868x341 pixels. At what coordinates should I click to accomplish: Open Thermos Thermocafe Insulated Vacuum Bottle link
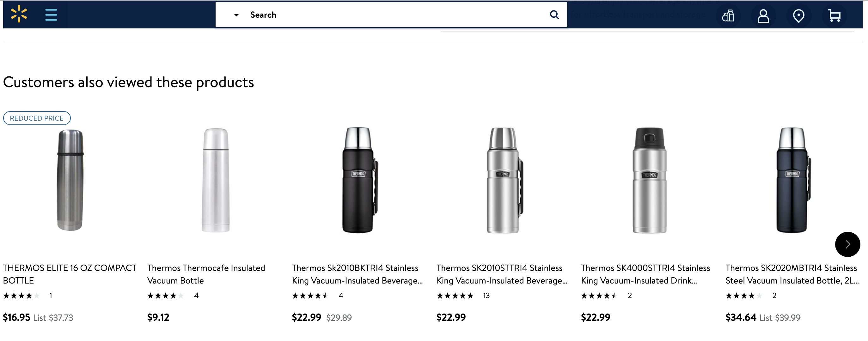coord(206,274)
